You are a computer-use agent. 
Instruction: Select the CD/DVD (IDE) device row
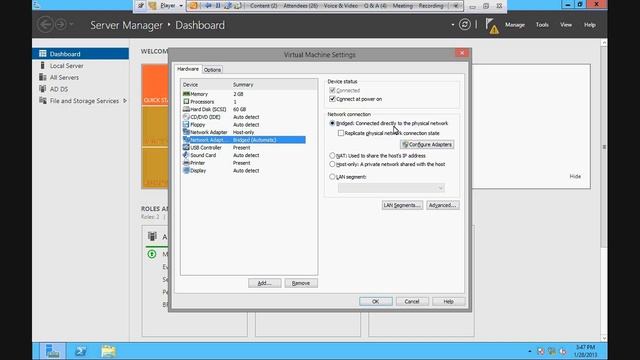[244, 117]
